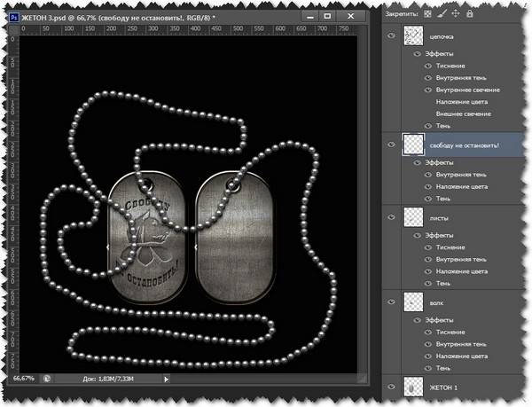
Task: Maximize the ЖЕТОН 3.psd document window
Action: pyautogui.click(x=327, y=16)
